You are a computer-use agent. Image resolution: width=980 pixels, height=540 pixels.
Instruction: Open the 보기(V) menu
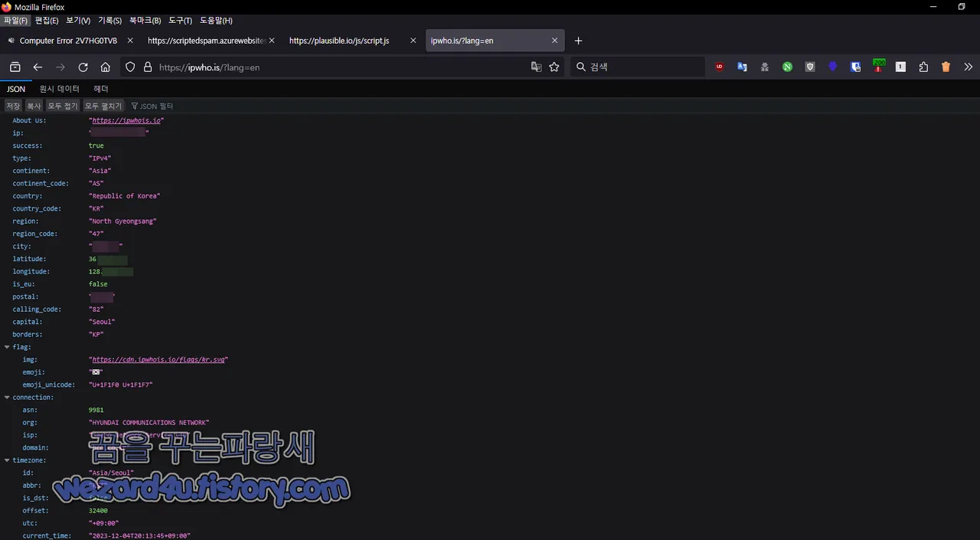[x=78, y=21]
